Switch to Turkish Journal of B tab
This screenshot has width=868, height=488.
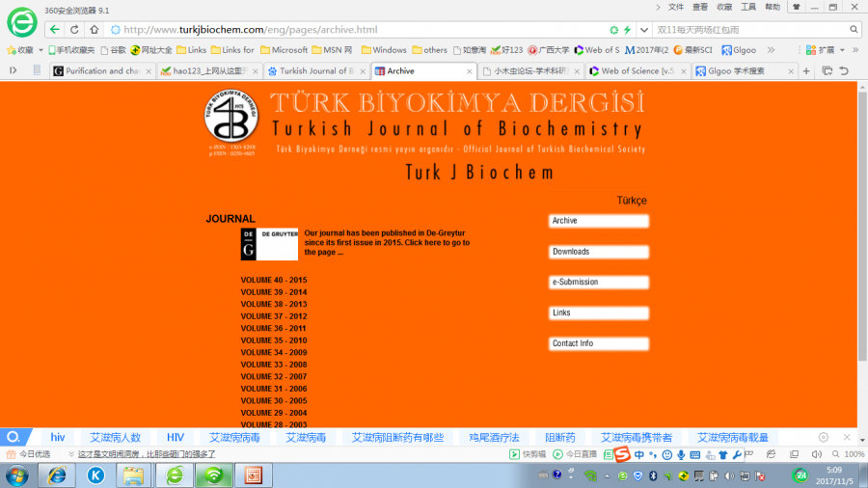click(x=316, y=70)
